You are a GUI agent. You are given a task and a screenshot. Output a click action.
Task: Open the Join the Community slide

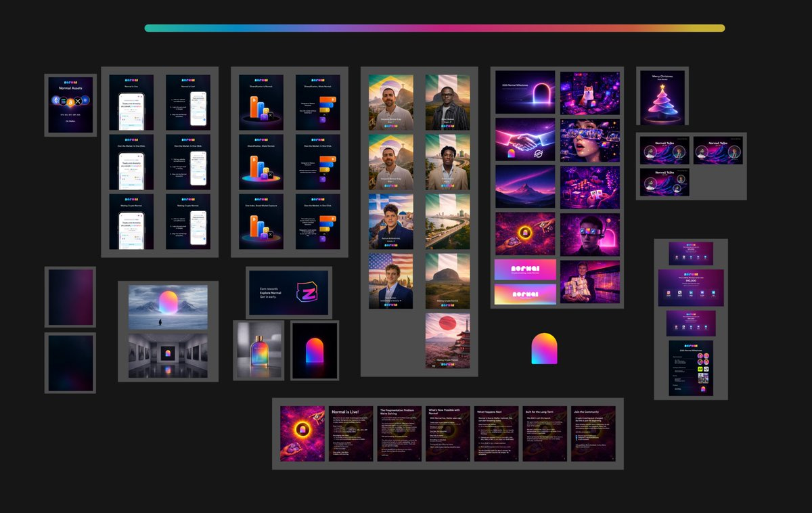point(593,434)
